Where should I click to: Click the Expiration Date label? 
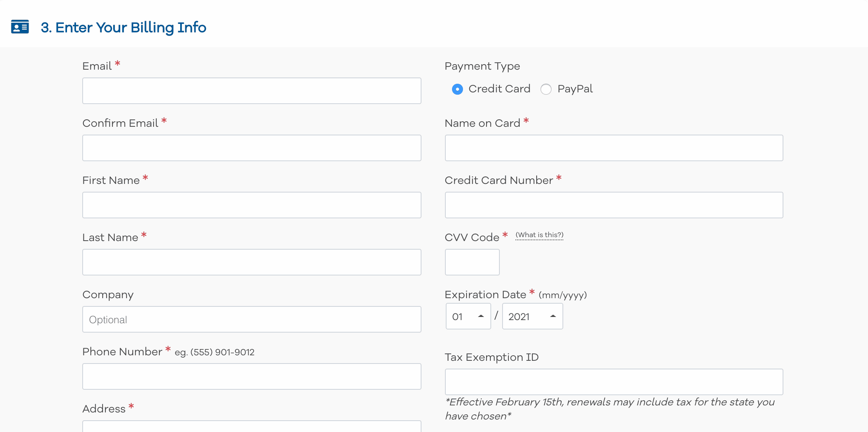coord(485,295)
